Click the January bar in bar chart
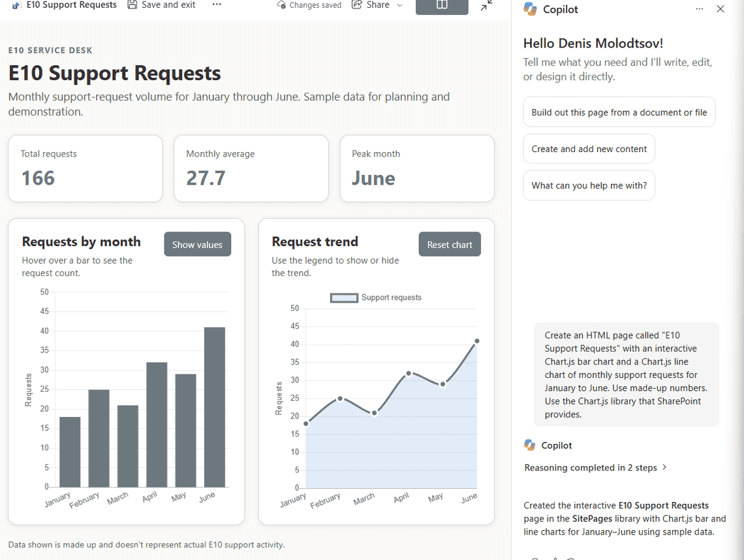Viewport: 744px width, 560px height. click(70, 452)
